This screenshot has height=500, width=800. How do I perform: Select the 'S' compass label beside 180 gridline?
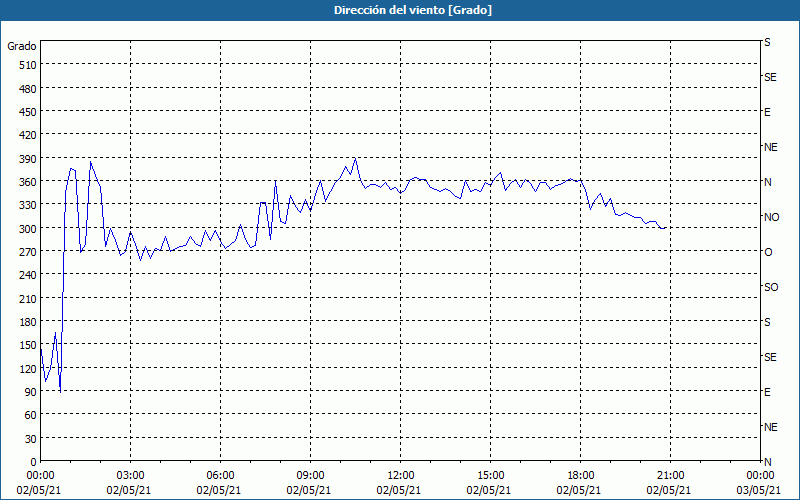pos(767,322)
